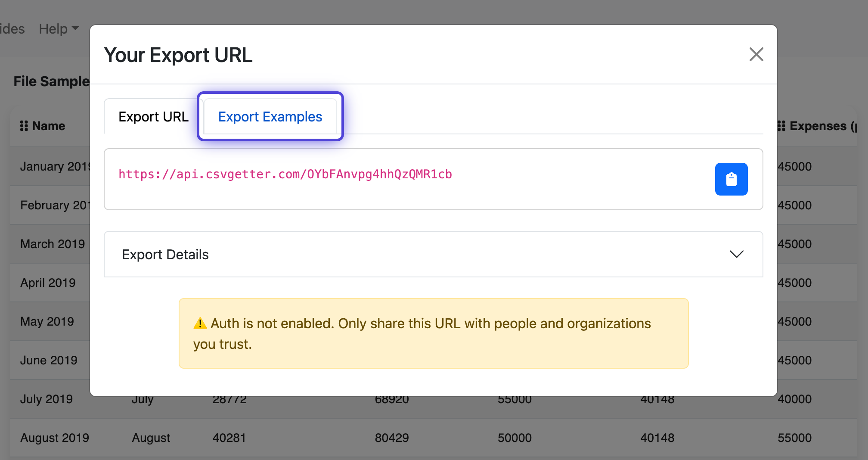The image size is (868, 460).
Task: Click the 40148 value in August row
Action: coord(657,438)
